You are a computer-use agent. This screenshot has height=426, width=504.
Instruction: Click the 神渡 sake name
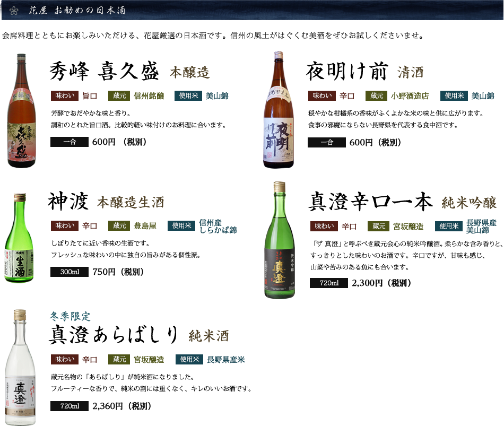point(68,202)
